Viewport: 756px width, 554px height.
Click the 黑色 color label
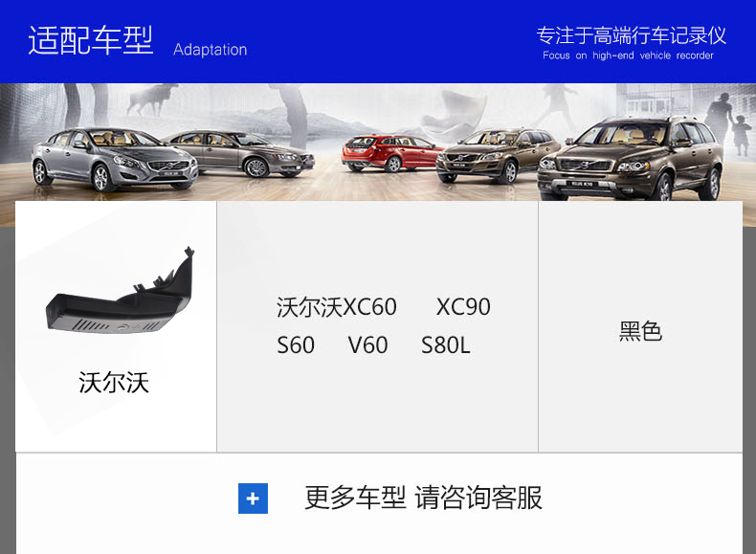click(640, 331)
